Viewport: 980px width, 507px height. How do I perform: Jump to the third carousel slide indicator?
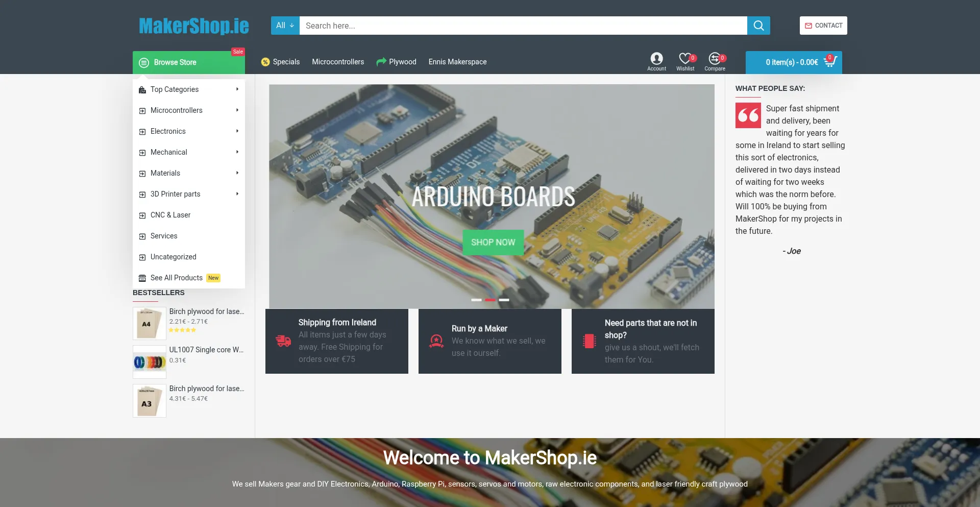504,300
